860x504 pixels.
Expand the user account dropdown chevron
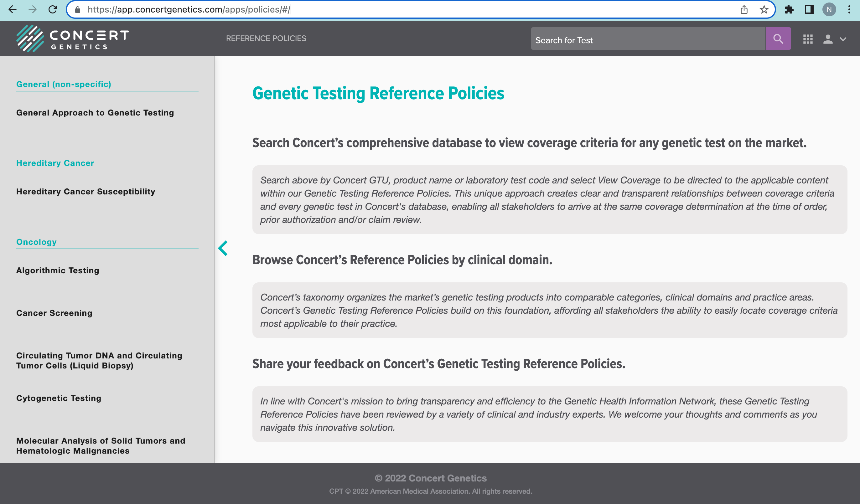coord(843,39)
